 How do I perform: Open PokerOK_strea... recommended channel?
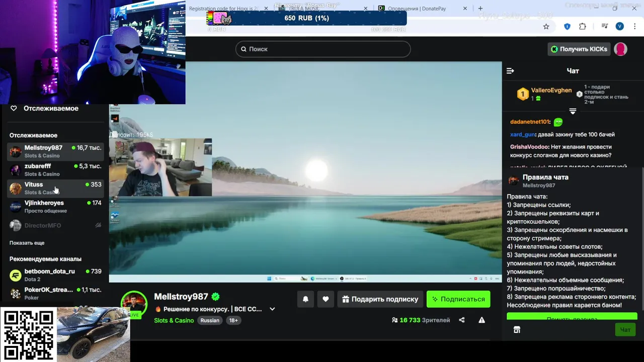(x=55, y=294)
